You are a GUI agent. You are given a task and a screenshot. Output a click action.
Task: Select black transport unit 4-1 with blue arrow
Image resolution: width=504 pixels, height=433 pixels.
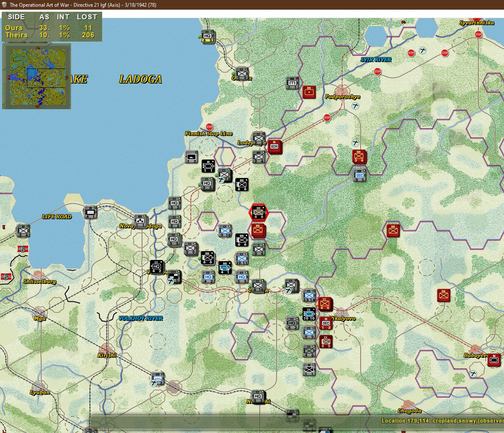[x=225, y=268]
